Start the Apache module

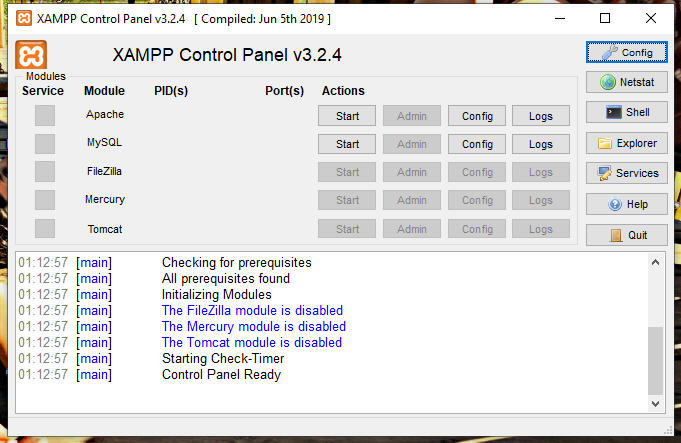pos(347,116)
